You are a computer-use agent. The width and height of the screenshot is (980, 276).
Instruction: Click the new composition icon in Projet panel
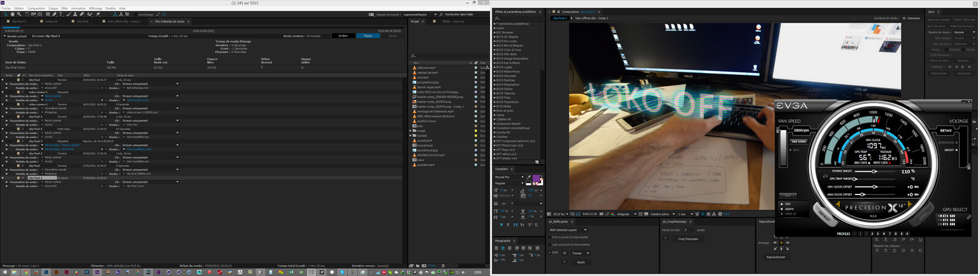click(x=424, y=266)
